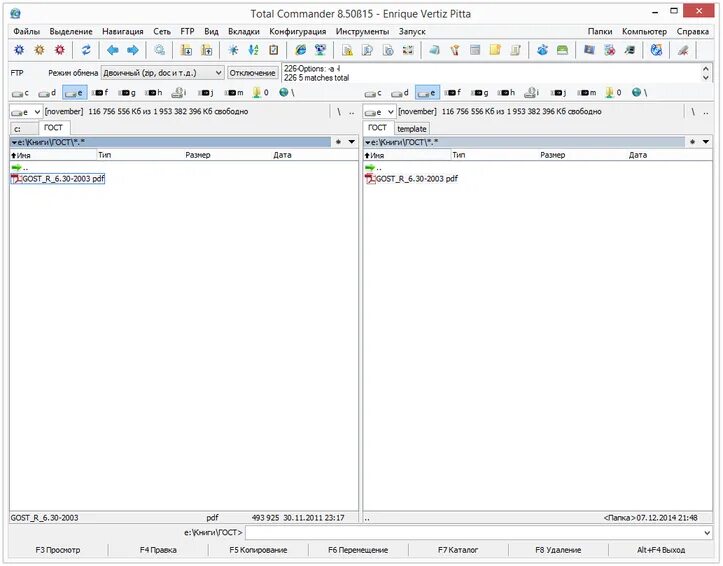Go back with the blue left arrow icon
The image size is (723, 566).
pos(113,50)
